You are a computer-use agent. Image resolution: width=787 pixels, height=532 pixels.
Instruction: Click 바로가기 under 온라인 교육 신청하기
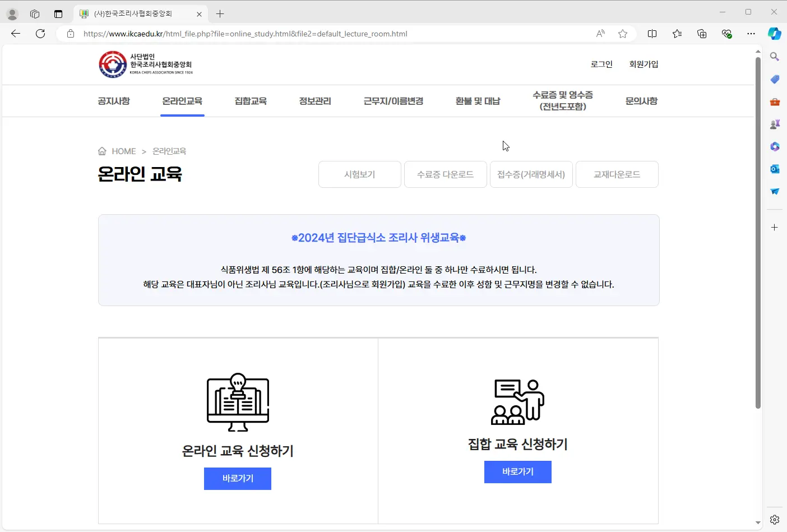coord(238,479)
